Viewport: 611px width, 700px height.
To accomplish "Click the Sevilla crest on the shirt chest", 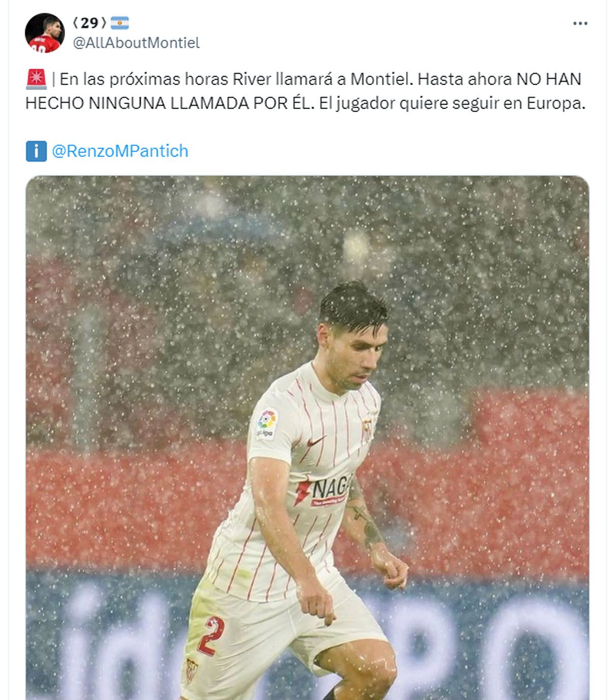I will (x=367, y=428).
